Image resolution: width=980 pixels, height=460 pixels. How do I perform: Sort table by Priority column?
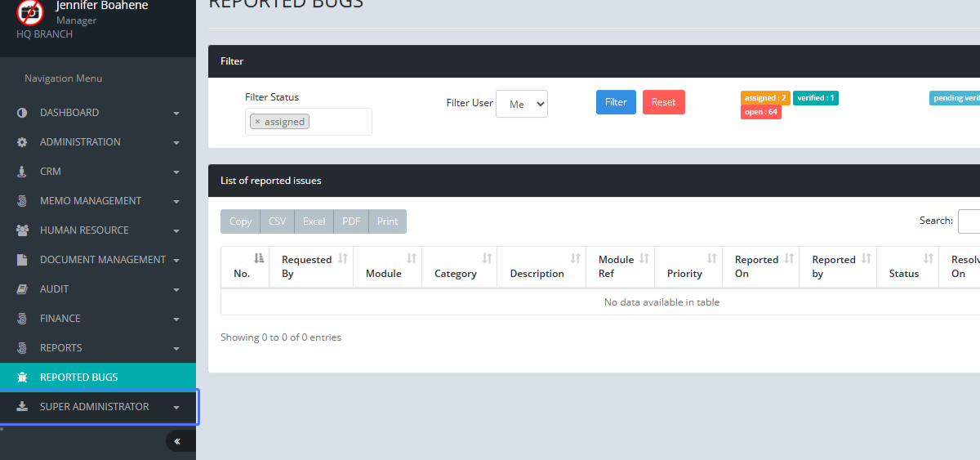click(711, 258)
